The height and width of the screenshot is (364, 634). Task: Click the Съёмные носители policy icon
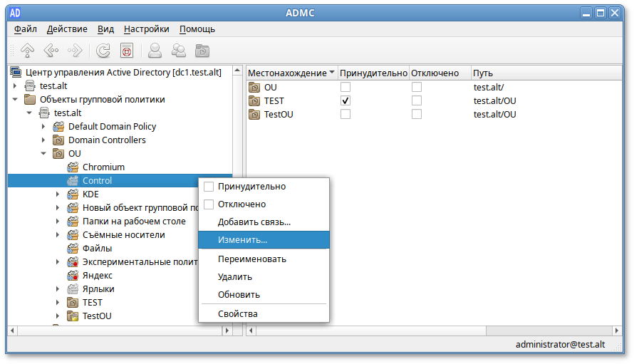[x=73, y=235]
